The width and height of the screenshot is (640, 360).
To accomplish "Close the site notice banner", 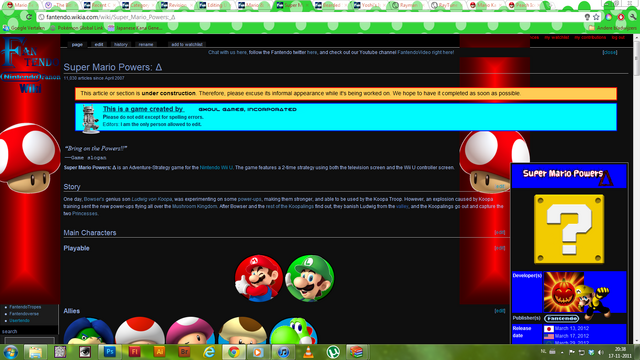I will (x=610, y=52).
